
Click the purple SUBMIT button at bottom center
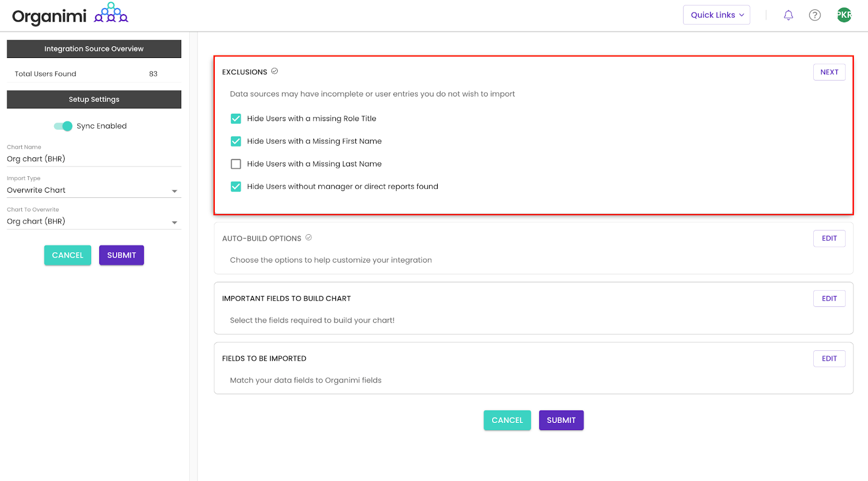coord(561,420)
